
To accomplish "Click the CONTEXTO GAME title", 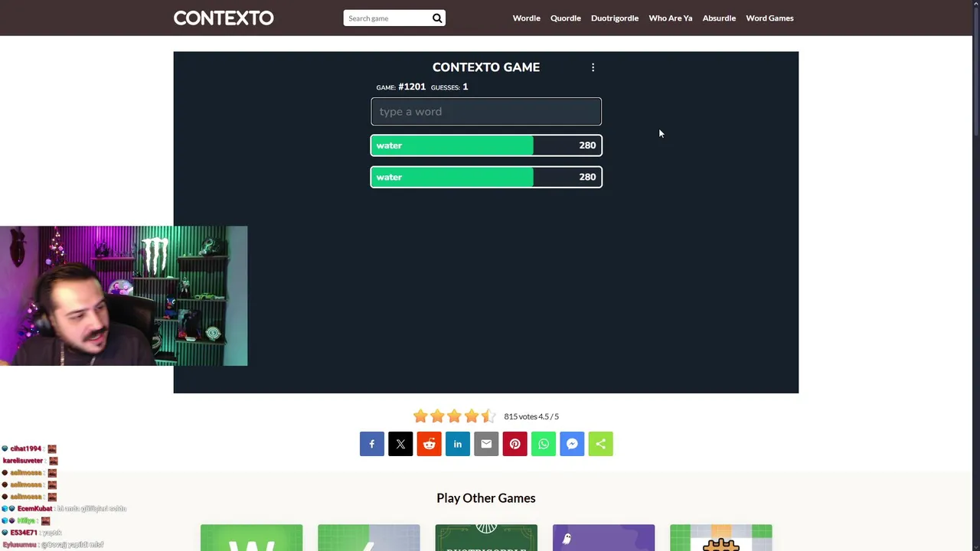I will pos(486,67).
